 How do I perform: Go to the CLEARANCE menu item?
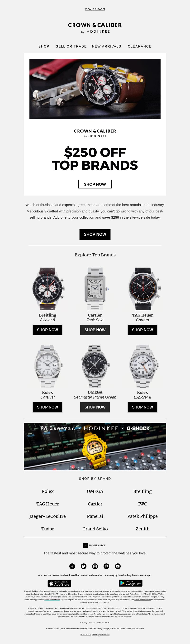coord(139,46)
